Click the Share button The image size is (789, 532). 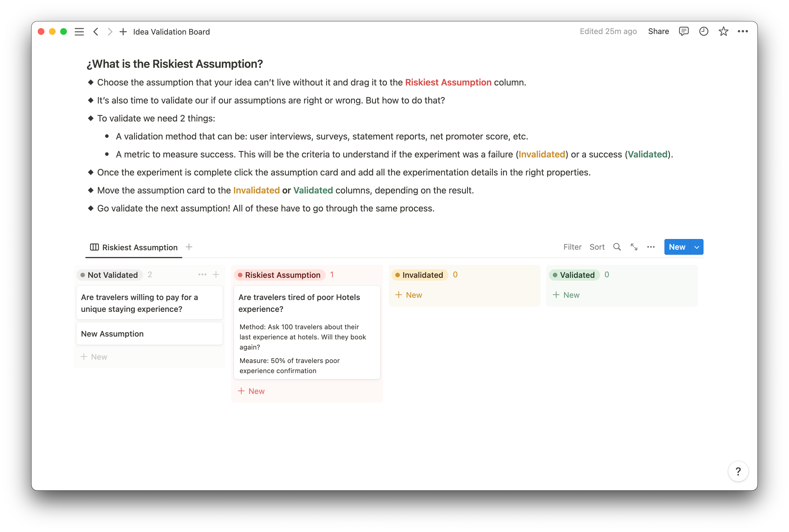659,31
